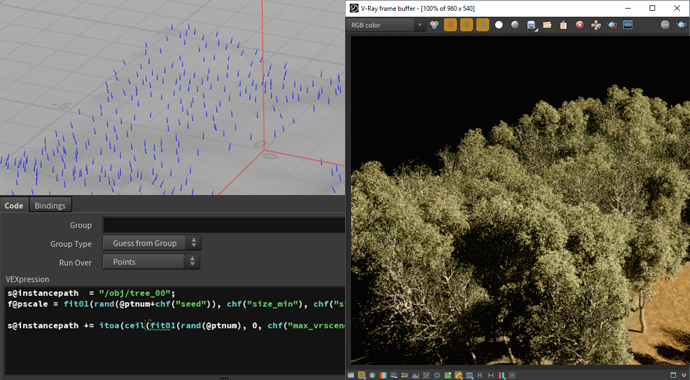The image size is (690, 380).
Task: Click the color balance icon
Action: [405, 375]
